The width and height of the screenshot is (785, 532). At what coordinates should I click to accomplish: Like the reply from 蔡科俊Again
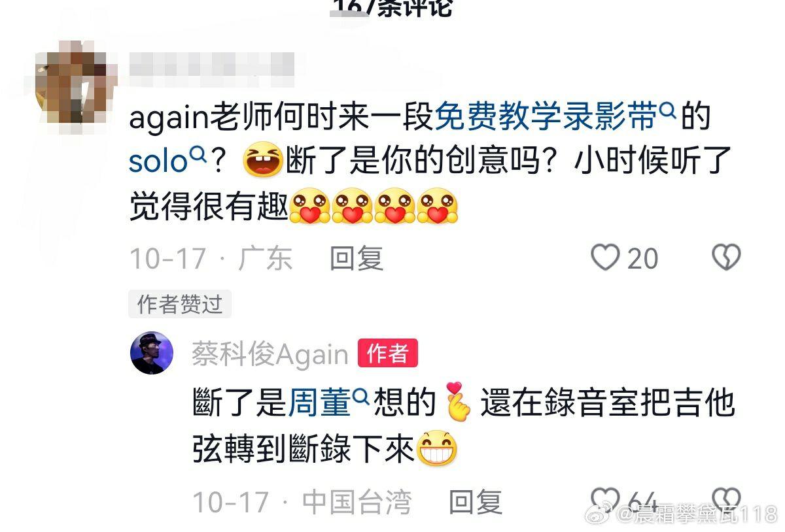(x=605, y=501)
